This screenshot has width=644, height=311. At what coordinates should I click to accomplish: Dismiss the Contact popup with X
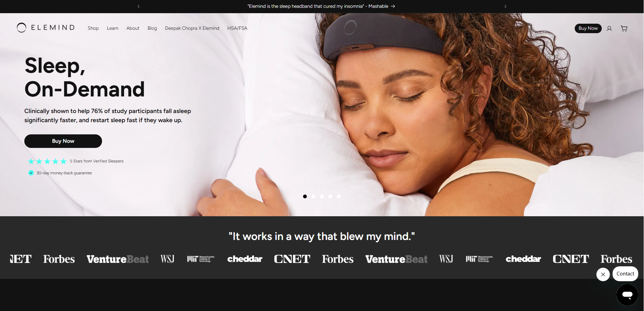pos(603,274)
